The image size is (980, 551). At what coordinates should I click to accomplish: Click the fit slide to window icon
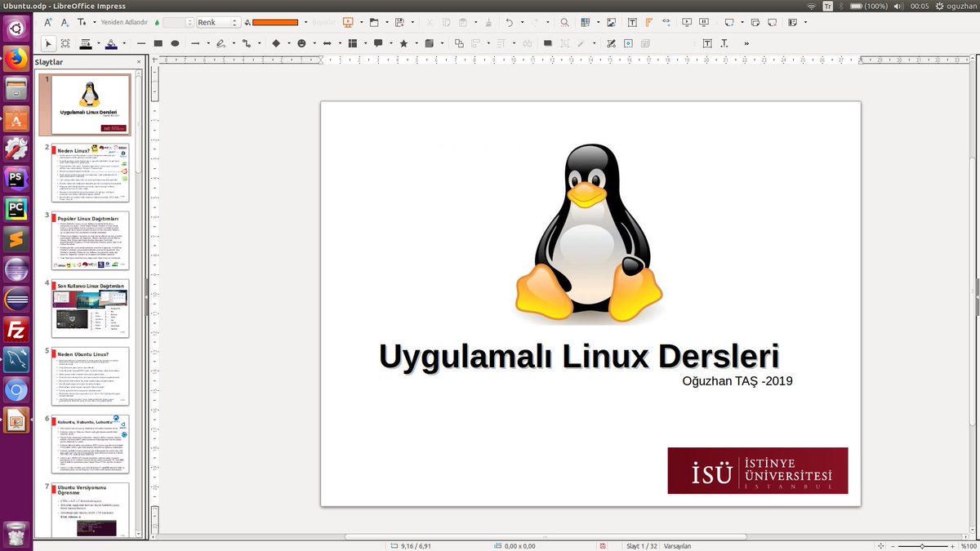881,545
